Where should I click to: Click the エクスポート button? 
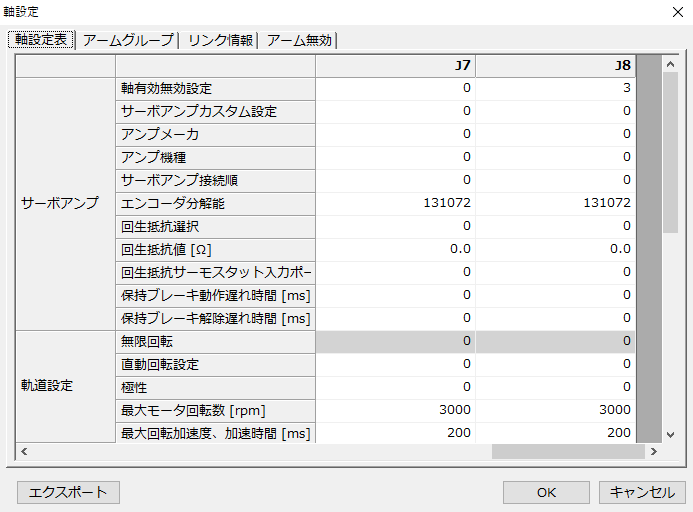tap(68, 492)
